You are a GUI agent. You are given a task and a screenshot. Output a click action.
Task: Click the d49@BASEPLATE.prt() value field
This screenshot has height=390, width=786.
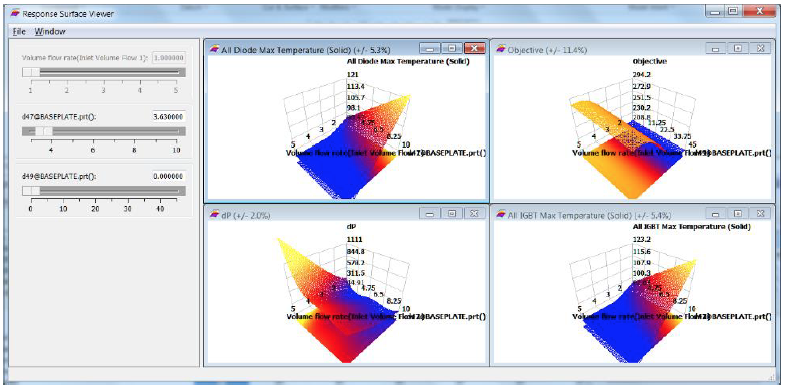(168, 176)
